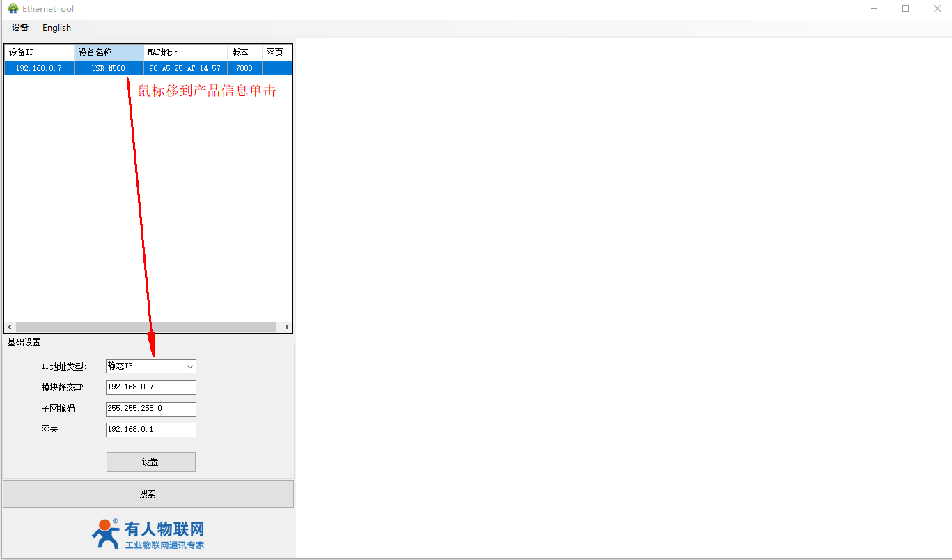Select device row 192.168.0.7

click(x=39, y=68)
